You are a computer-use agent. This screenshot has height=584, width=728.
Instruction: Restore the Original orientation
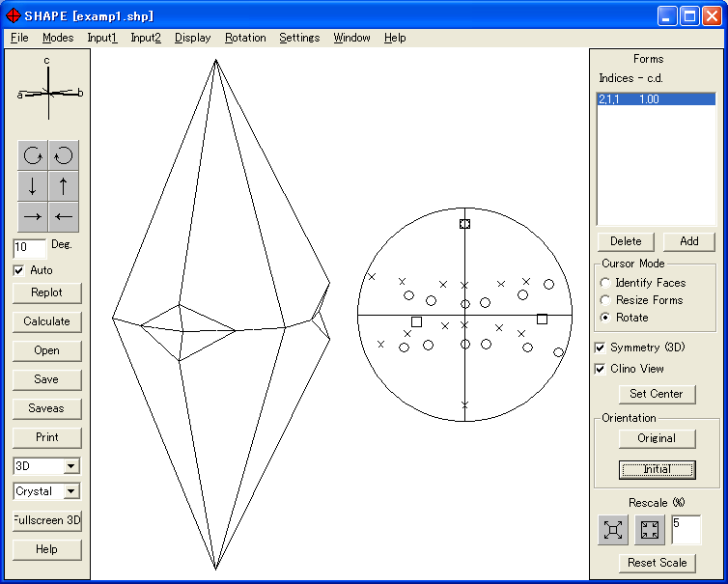pos(657,438)
